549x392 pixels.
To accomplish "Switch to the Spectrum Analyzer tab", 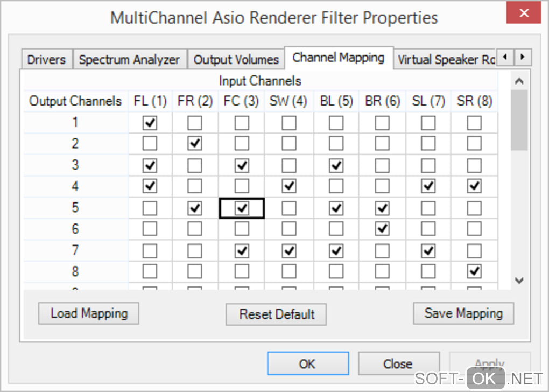I will (x=129, y=60).
